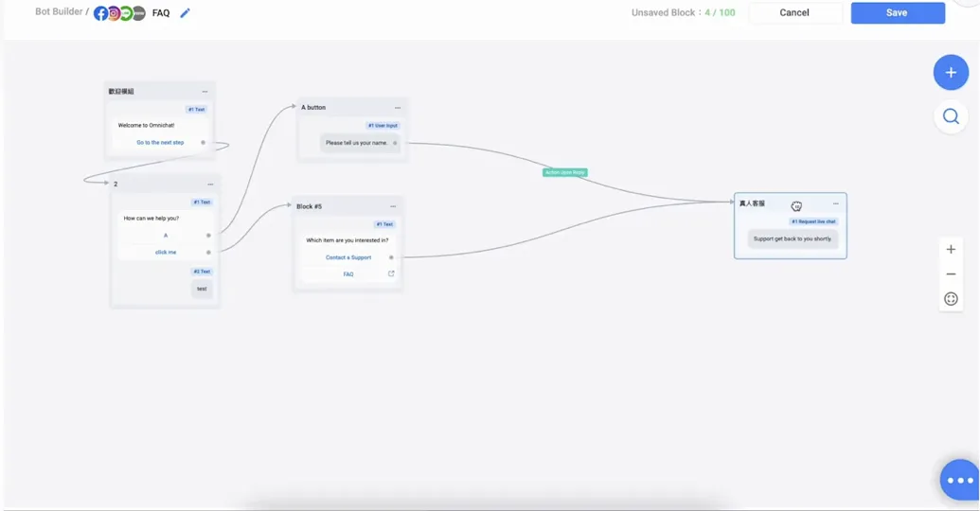
Task: Click the Facebook channel icon
Action: tap(100, 13)
